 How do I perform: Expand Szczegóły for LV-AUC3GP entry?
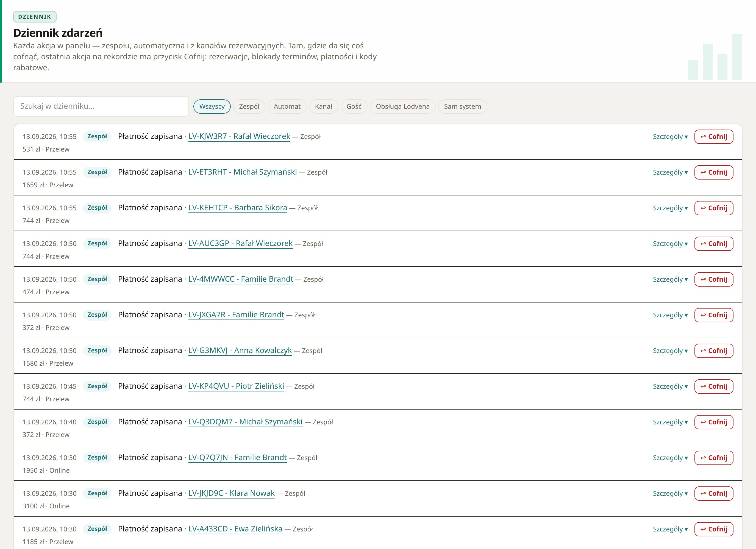[670, 243]
